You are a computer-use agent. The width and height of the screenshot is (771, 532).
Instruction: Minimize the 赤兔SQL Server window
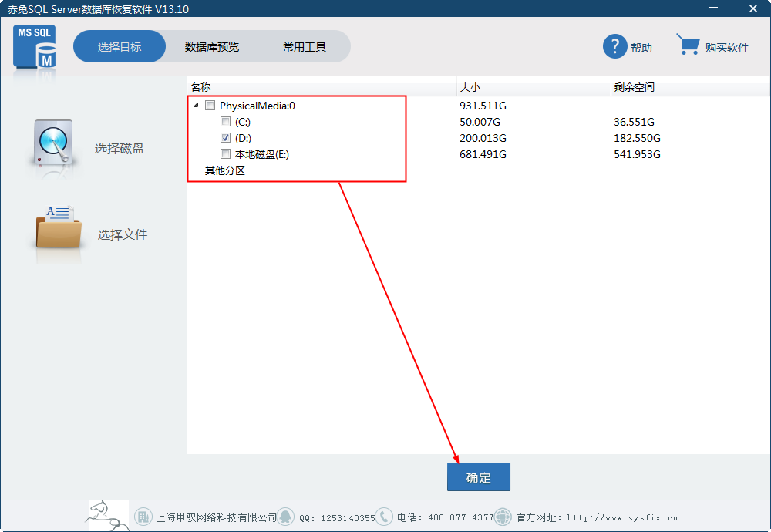pyautogui.click(x=713, y=8)
